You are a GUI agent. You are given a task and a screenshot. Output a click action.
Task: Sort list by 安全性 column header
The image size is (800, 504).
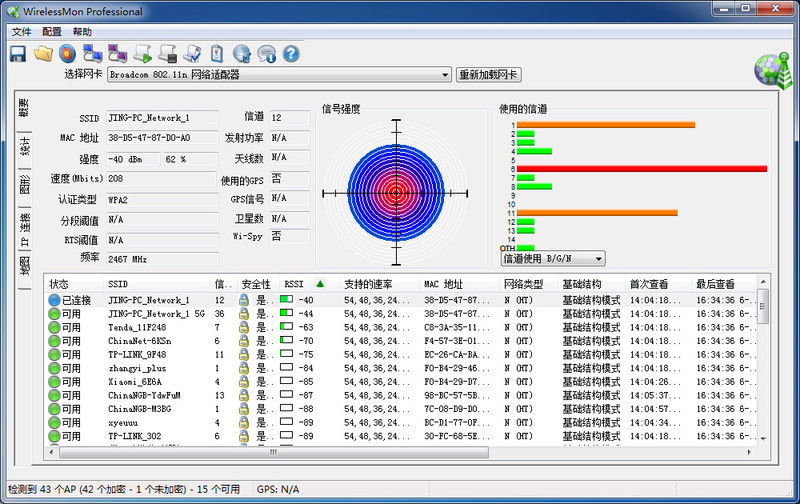pyautogui.click(x=256, y=284)
